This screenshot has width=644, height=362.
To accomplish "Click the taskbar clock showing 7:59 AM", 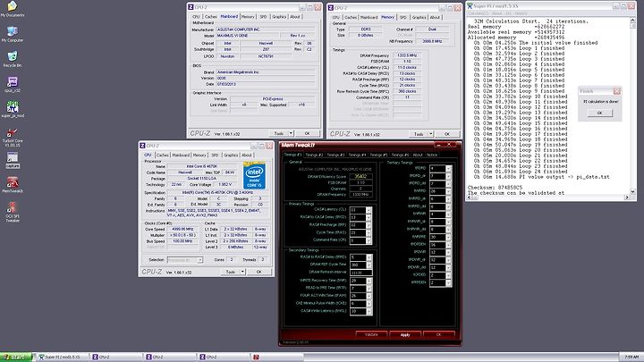I will [631, 357].
